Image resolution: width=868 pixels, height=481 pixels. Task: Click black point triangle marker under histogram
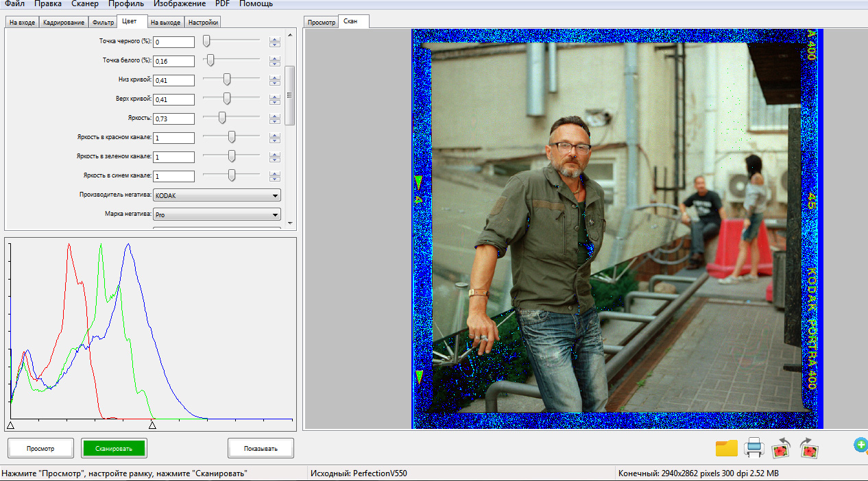pos(10,425)
